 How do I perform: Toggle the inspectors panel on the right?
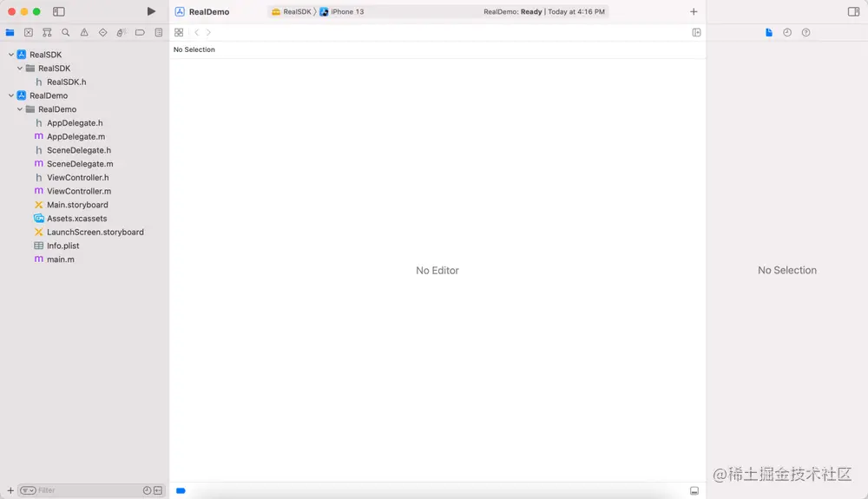(x=853, y=11)
